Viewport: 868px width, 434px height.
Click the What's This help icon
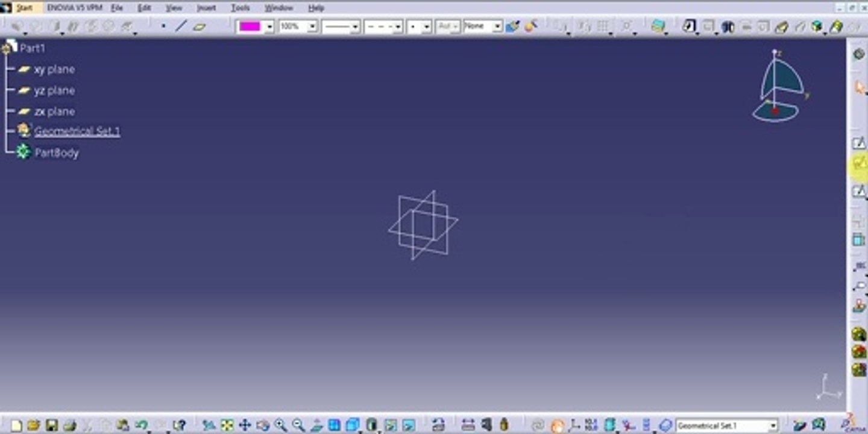point(179,425)
